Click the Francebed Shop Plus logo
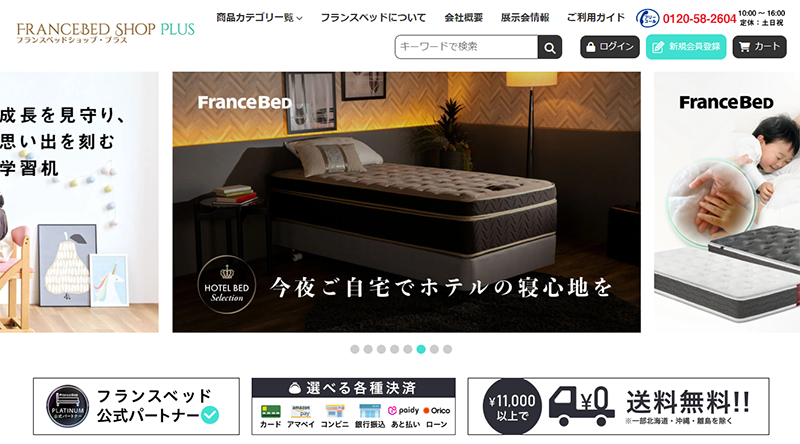The height and width of the screenshot is (444, 800). (x=105, y=32)
